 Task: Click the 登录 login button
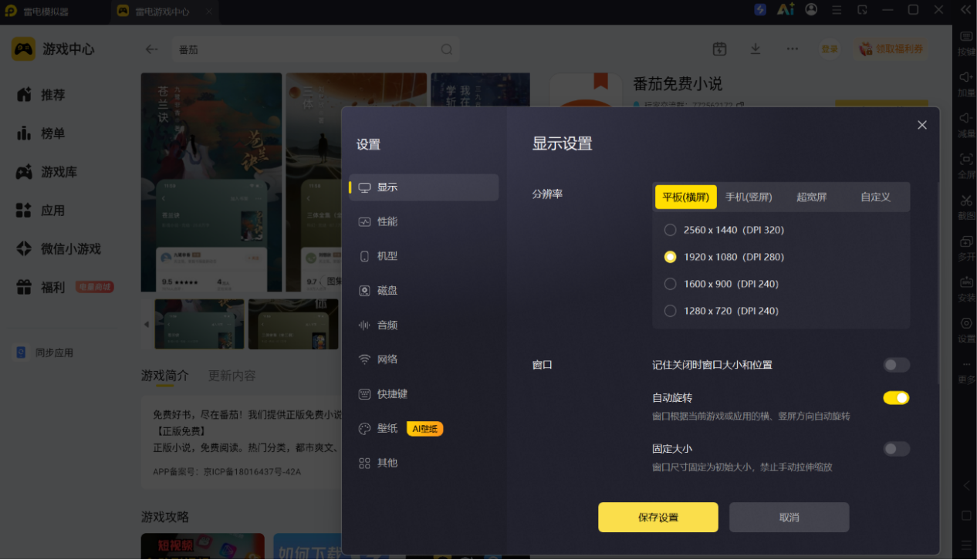coord(830,49)
